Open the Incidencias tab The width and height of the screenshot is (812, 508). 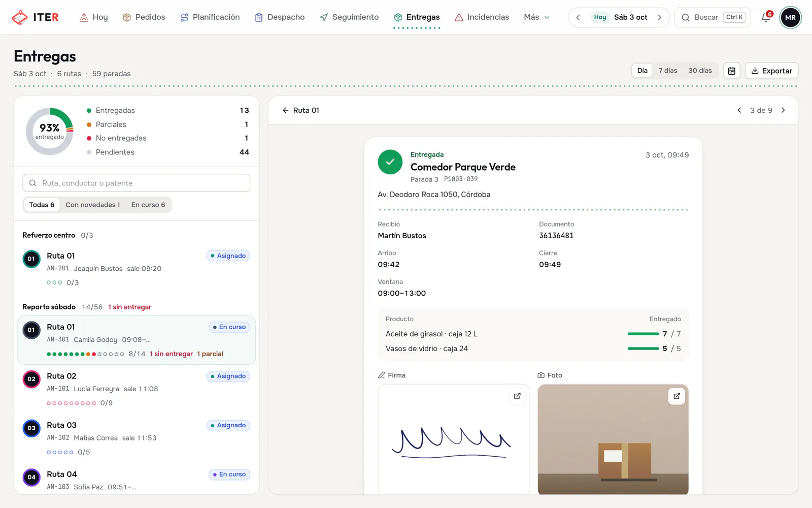[x=482, y=17]
